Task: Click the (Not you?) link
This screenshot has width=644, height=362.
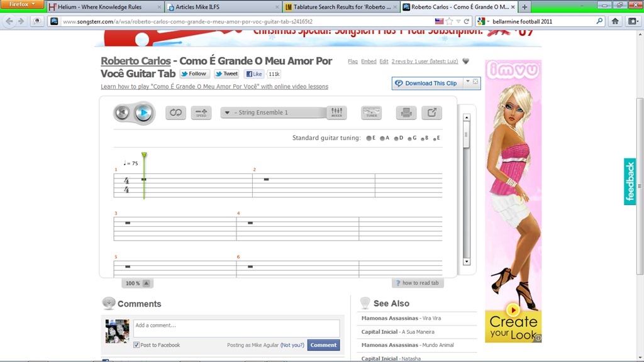Action: (292, 345)
